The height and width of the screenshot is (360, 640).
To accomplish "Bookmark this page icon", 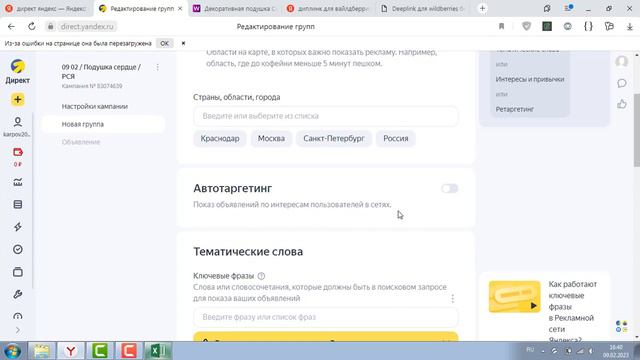I will (x=501, y=27).
